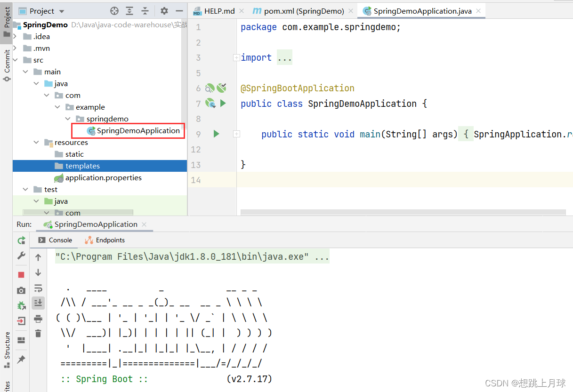Close the SpringDemoApplication run tab

click(x=144, y=224)
